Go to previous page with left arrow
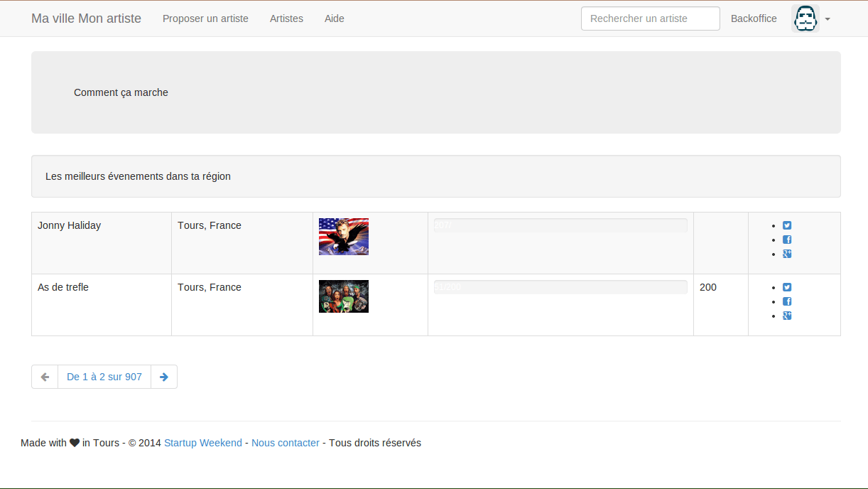This screenshot has width=868, height=489. [45, 377]
